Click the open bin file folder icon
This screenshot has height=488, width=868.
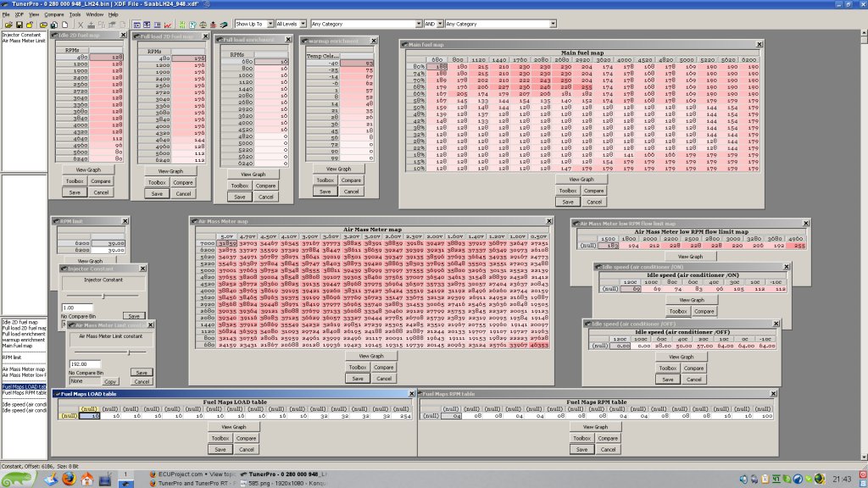tap(8, 25)
